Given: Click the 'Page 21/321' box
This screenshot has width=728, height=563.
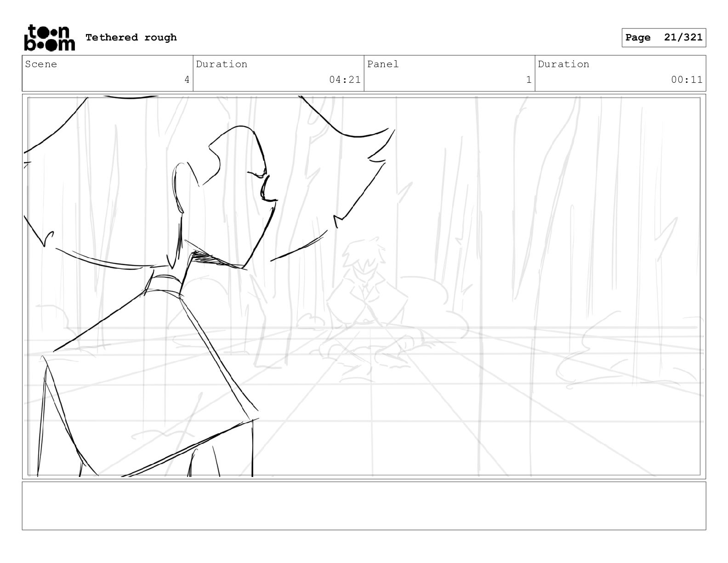Looking at the screenshot, I should (x=664, y=38).
